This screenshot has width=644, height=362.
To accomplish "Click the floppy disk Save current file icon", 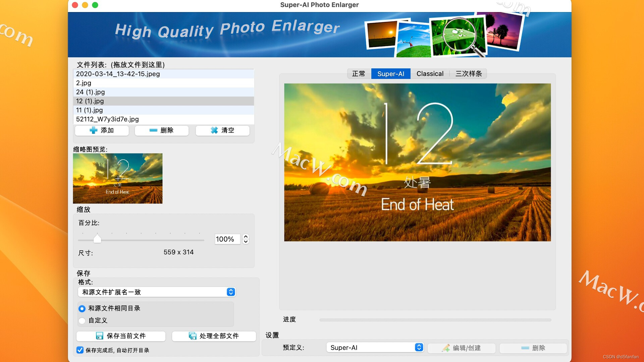I will pos(100,336).
